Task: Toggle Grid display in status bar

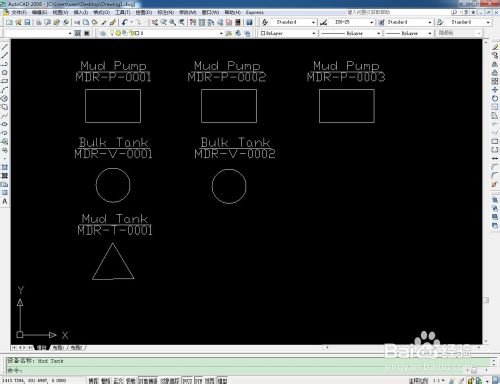Action: pos(105,380)
